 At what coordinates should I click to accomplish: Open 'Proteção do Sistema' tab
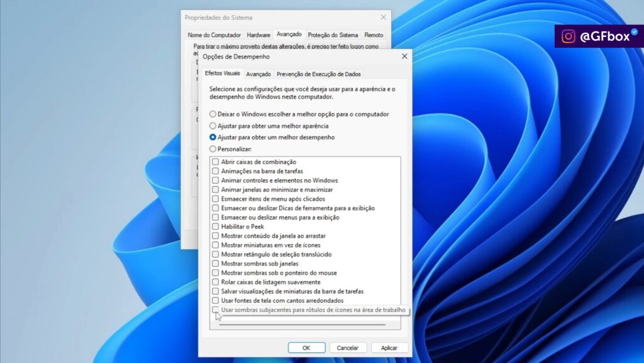tap(333, 35)
